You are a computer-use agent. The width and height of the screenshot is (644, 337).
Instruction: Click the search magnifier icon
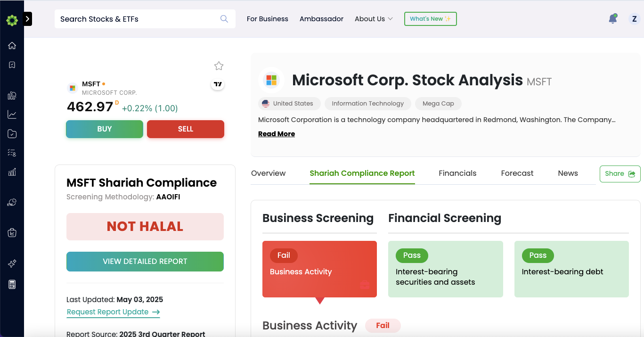(224, 19)
